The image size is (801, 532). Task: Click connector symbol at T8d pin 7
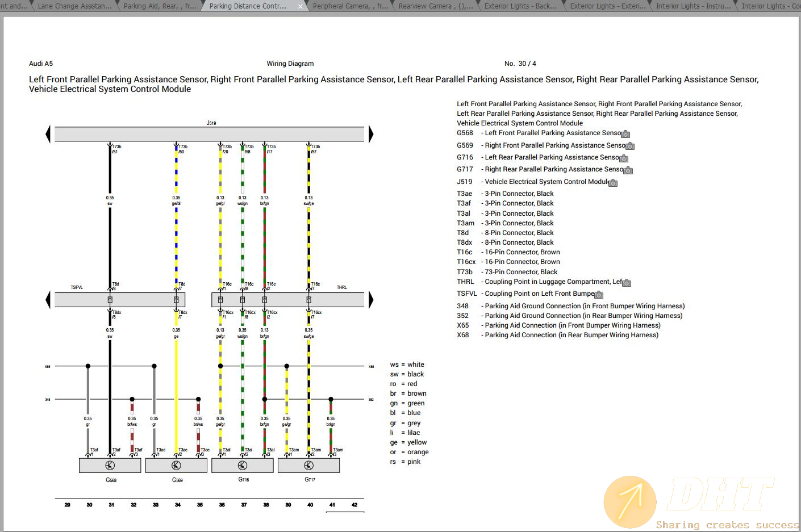coord(176,300)
